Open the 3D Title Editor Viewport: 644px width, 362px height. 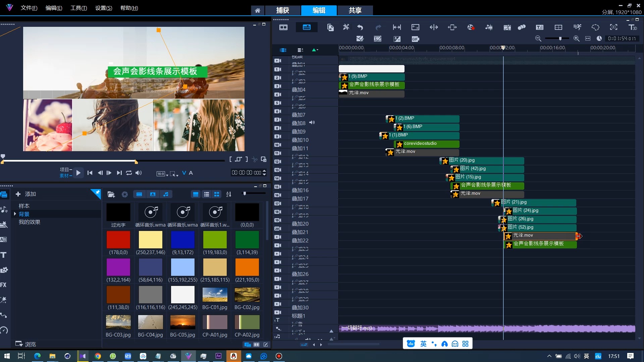(x=633, y=27)
